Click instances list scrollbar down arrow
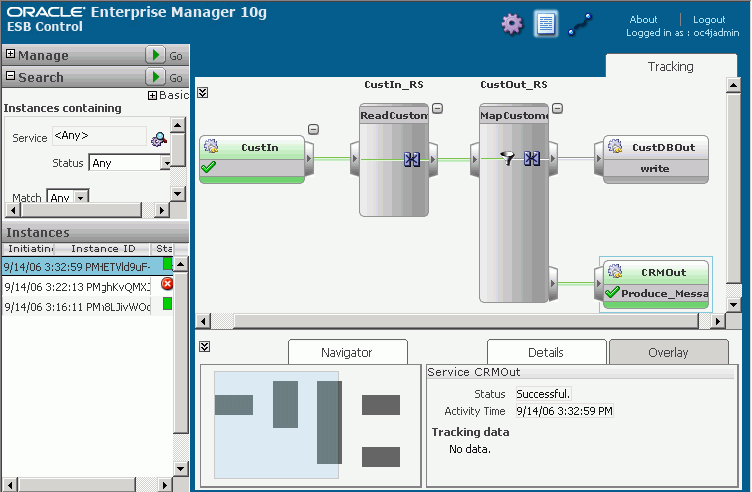This screenshot has height=492, width=752. (180, 469)
